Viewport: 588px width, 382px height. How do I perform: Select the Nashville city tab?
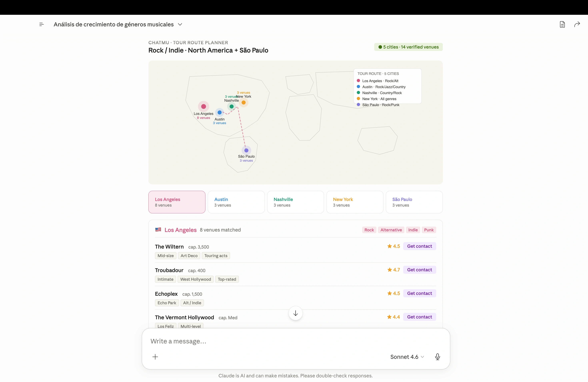tap(295, 202)
